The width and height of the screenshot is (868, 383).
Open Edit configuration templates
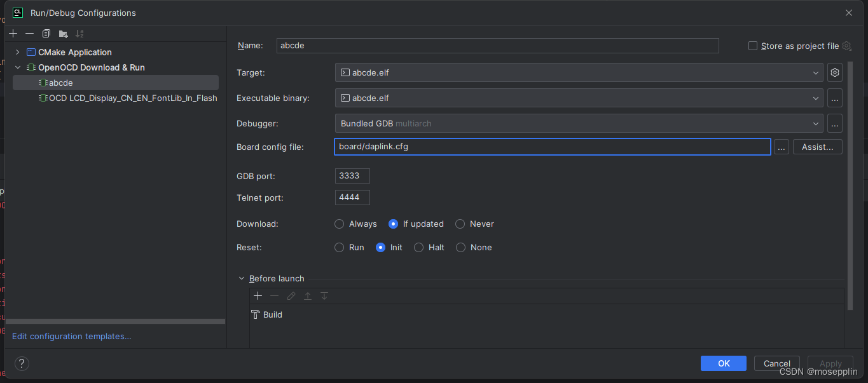click(x=71, y=336)
